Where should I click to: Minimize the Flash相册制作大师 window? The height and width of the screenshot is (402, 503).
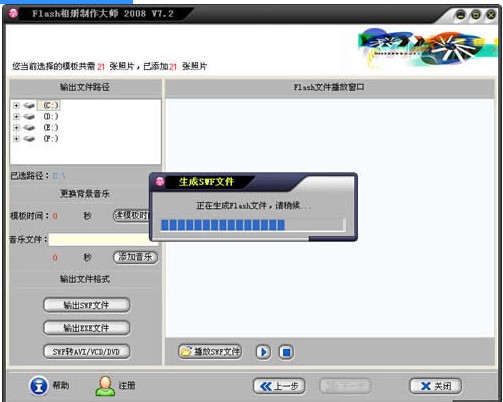(461, 15)
